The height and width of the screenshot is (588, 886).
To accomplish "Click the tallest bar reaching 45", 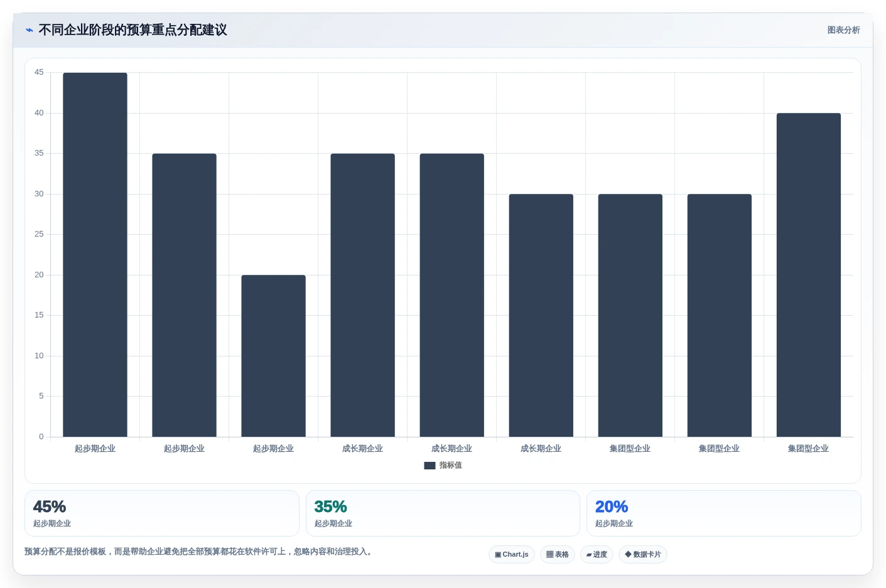I will pos(95,255).
